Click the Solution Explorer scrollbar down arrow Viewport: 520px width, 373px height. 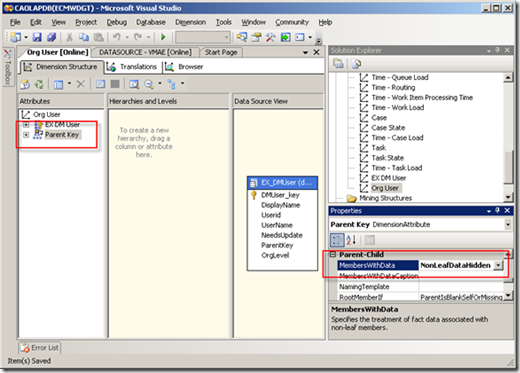(x=508, y=197)
